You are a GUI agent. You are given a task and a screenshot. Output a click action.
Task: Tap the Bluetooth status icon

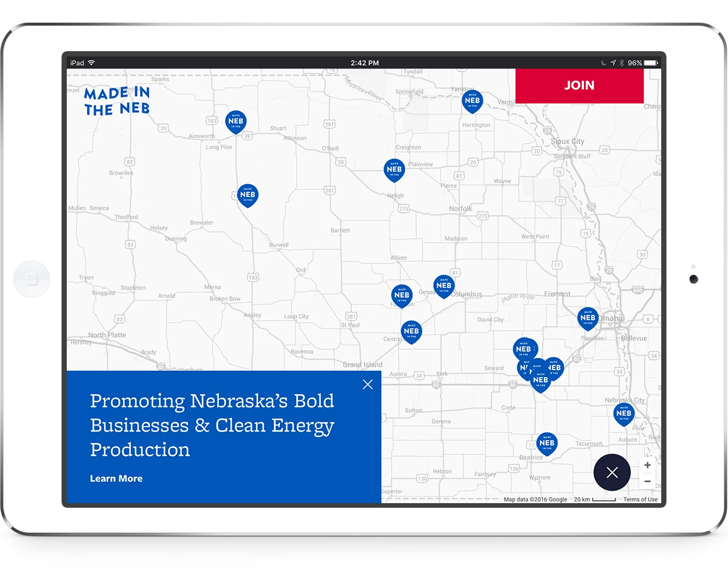(x=621, y=63)
